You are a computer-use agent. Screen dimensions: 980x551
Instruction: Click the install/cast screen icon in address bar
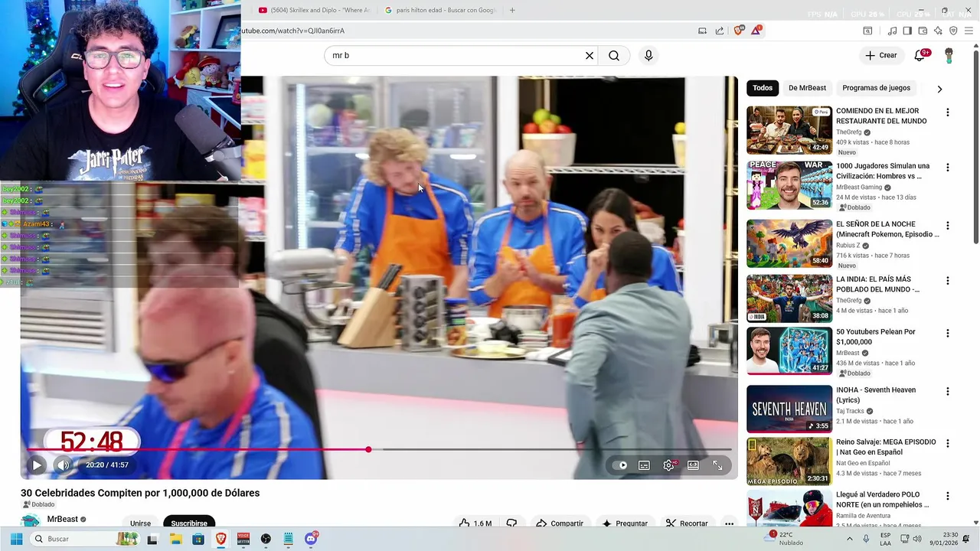coord(702,31)
